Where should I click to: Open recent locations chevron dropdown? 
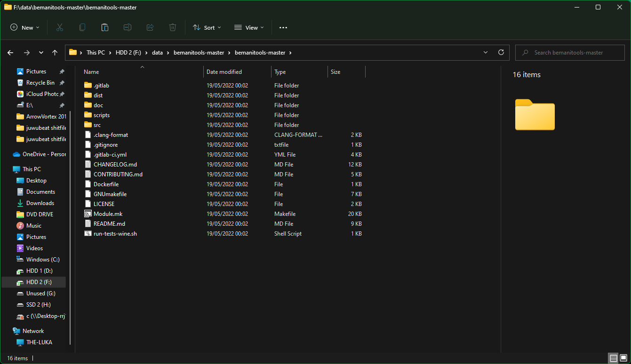(41, 53)
